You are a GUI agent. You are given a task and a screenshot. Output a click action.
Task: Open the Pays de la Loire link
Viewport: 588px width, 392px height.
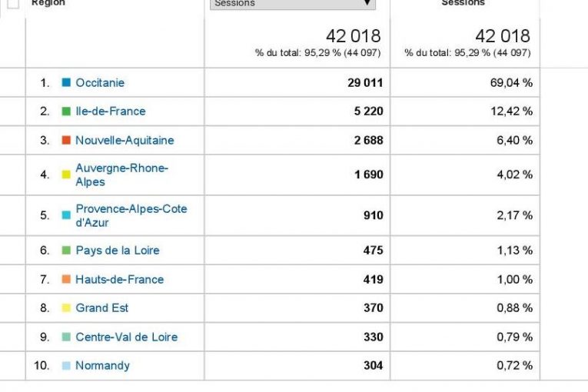pos(118,250)
